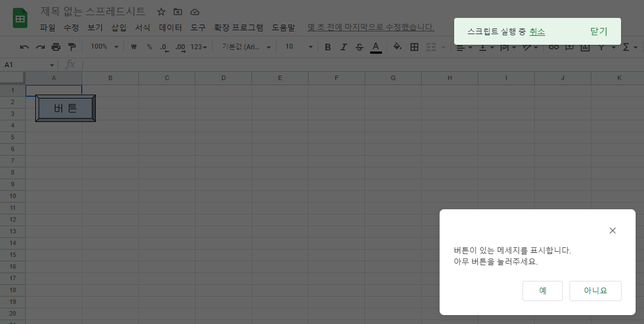This screenshot has width=644, height=324.
Task: Open the 보기 menu
Action: (x=95, y=27)
